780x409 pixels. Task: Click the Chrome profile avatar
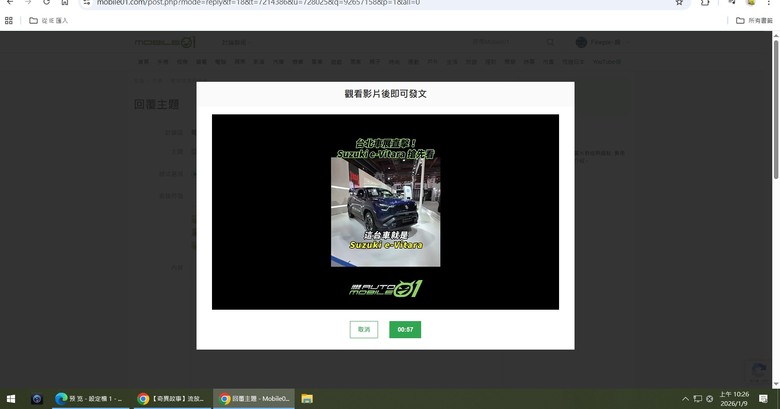pos(751,2)
